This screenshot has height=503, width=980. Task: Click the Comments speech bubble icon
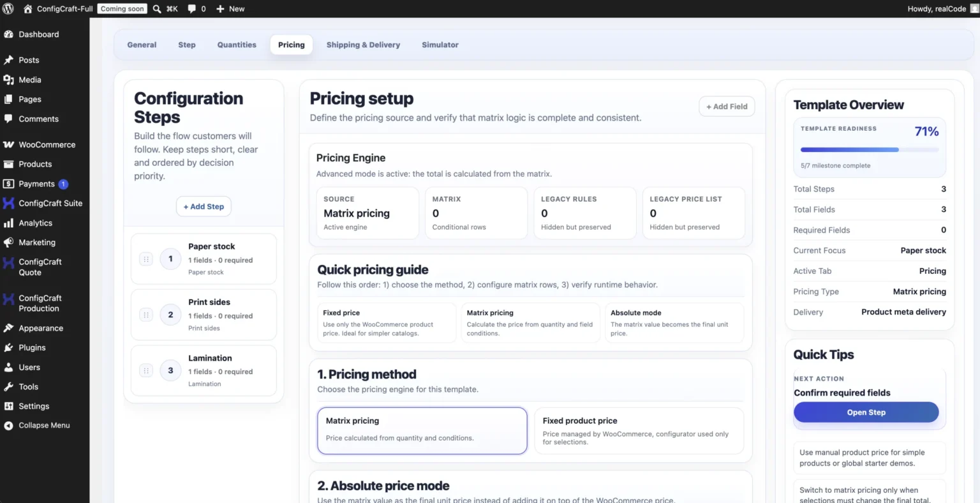tap(8, 119)
